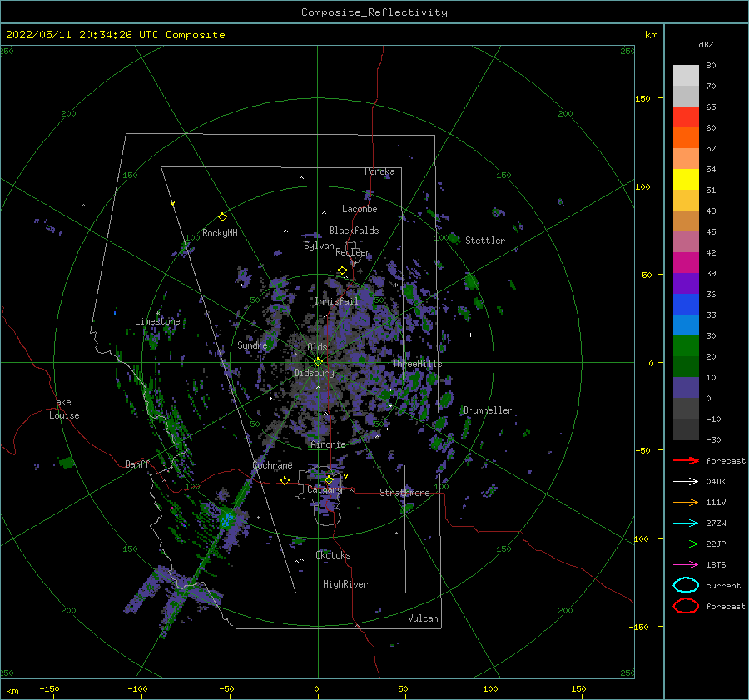Click the Vulcan label
749x700 pixels.
pos(424,618)
